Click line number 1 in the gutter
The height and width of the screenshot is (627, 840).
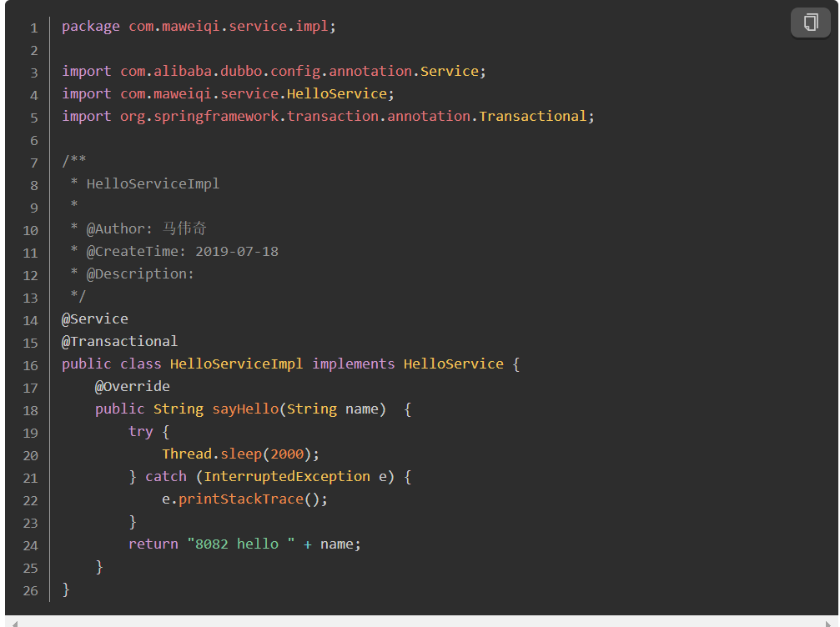coord(33,28)
